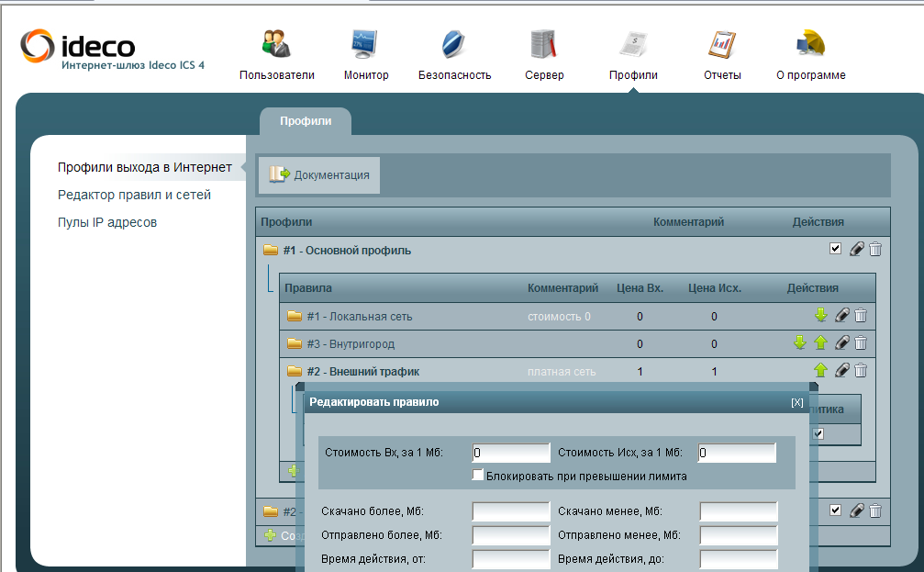The width and height of the screenshot is (924, 572).
Task: Edit the Основной профиль with pencil icon
Action: 857,249
